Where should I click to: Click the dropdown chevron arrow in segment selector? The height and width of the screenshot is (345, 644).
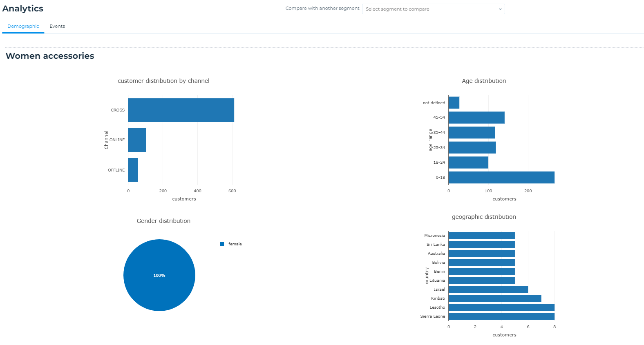(x=500, y=9)
